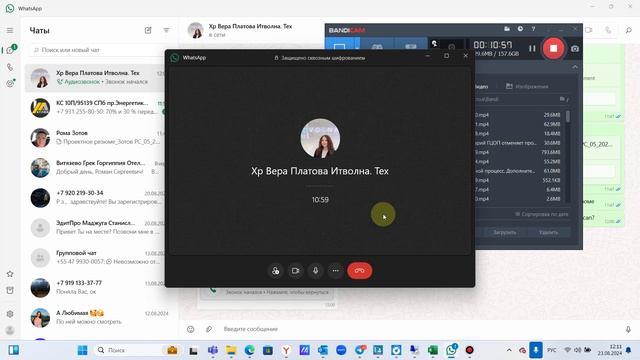Viewport: 640px width, 360px height.
Task: Open chat 'Витязево Грек Горгиппия Отел...'
Action: point(95,167)
